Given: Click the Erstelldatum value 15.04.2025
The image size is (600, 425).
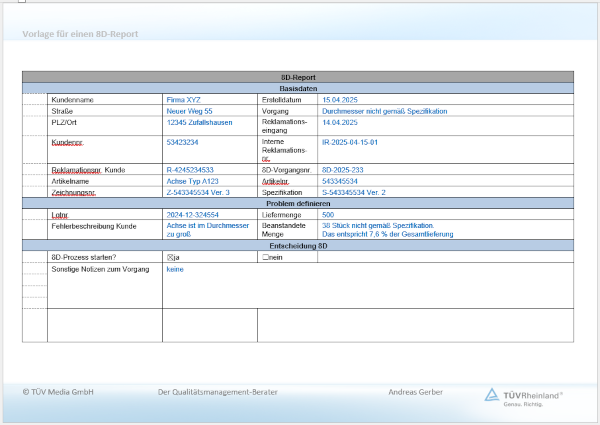Looking at the screenshot, I should point(340,100).
